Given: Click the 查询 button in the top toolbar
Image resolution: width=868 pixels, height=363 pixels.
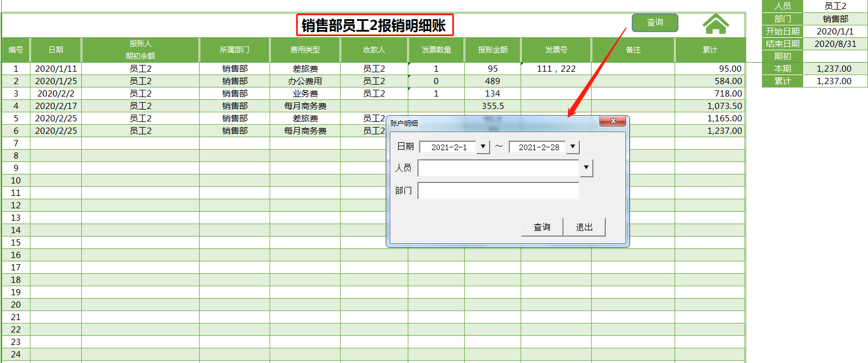Looking at the screenshot, I should 655,23.
